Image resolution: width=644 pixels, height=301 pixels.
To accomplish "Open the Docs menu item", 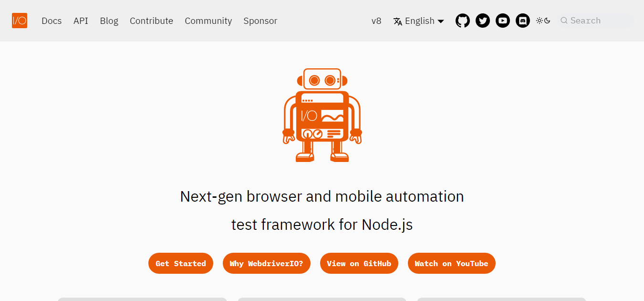I will tap(52, 21).
